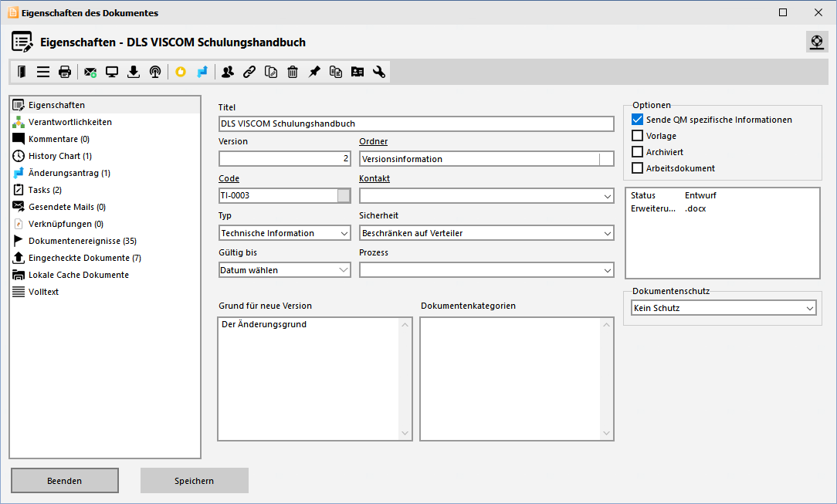Click the button at end of Ordner field
The width and height of the screenshot is (837, 504).
pos(606,158)
